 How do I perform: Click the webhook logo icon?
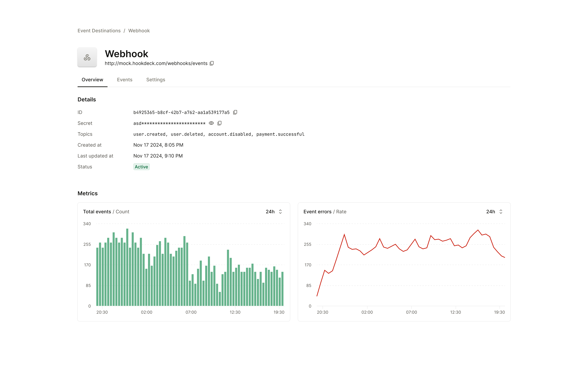[87, 57]
